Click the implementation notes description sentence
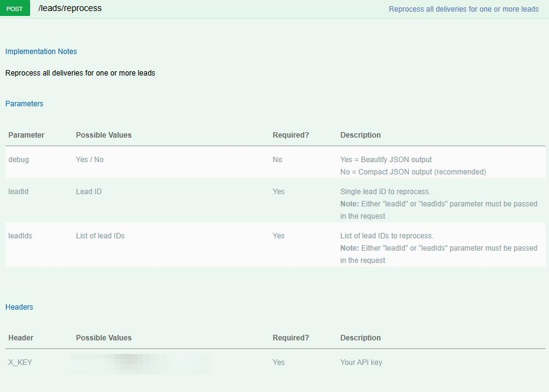 (80, 73)
